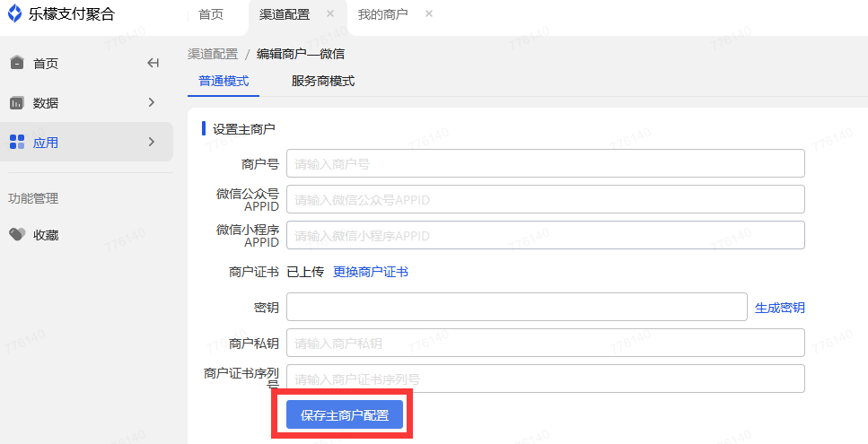The height and width of the screenshot is (444, 868).
Task: Collapse sidebar with the arrow-bar icon
Action: (153, 63)
